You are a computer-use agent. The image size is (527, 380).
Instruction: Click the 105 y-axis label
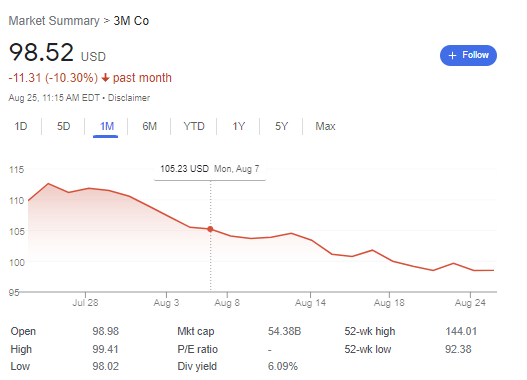[16, 231]
